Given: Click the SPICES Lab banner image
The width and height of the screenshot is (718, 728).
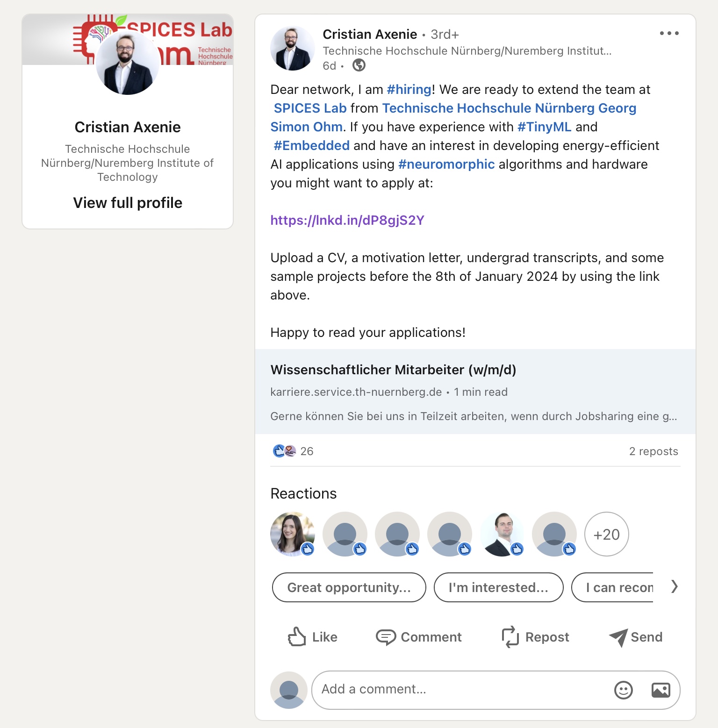Looking at the screenshot, I should click(128, 39).
